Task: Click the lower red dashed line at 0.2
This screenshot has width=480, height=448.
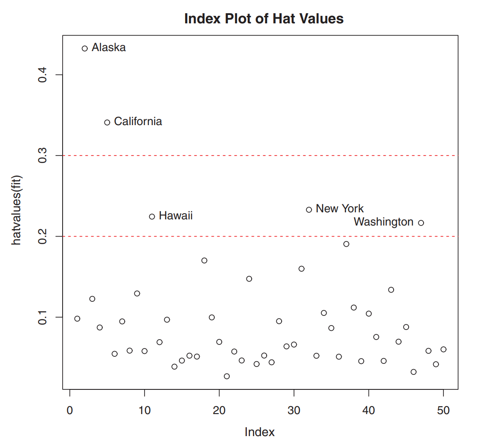Action: pyautogui.click(x=264, y=237)
